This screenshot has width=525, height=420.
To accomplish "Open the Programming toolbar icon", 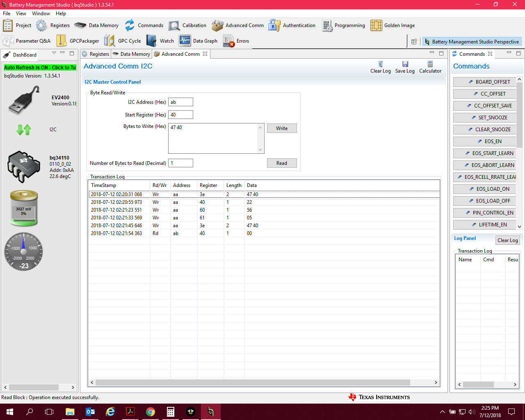I will coord(327,25).
